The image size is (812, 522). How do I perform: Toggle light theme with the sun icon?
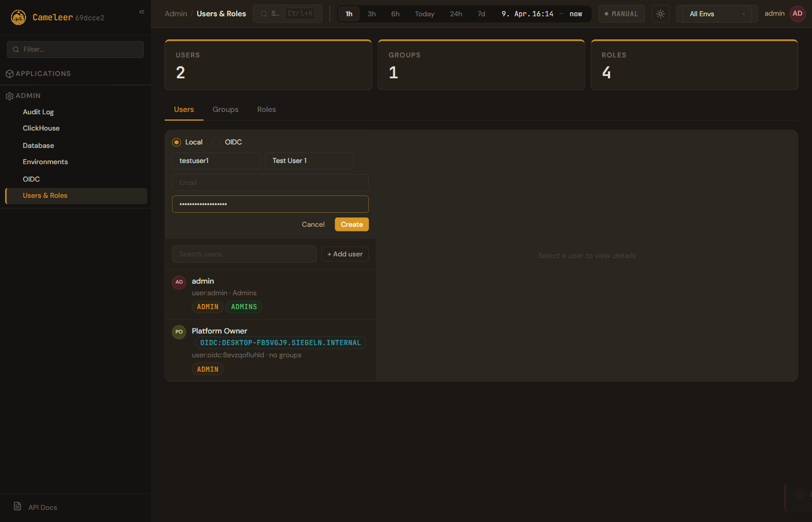tap(660, 14)
